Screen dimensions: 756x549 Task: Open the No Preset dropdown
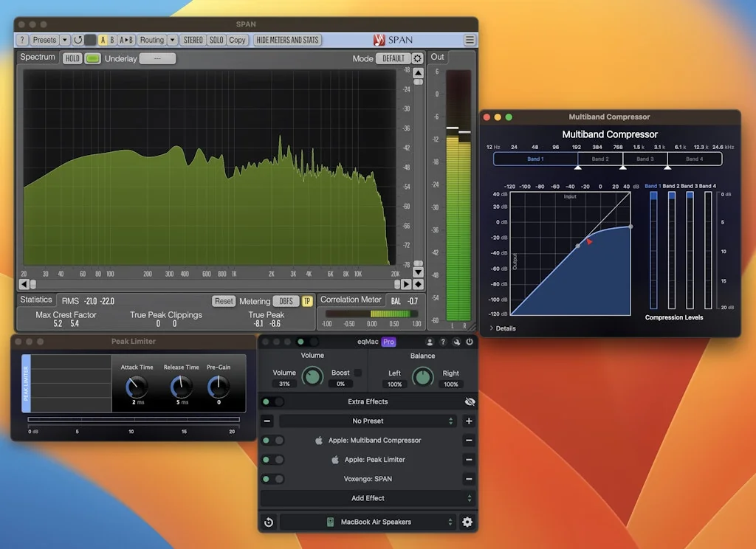click(x=367, y=421)
